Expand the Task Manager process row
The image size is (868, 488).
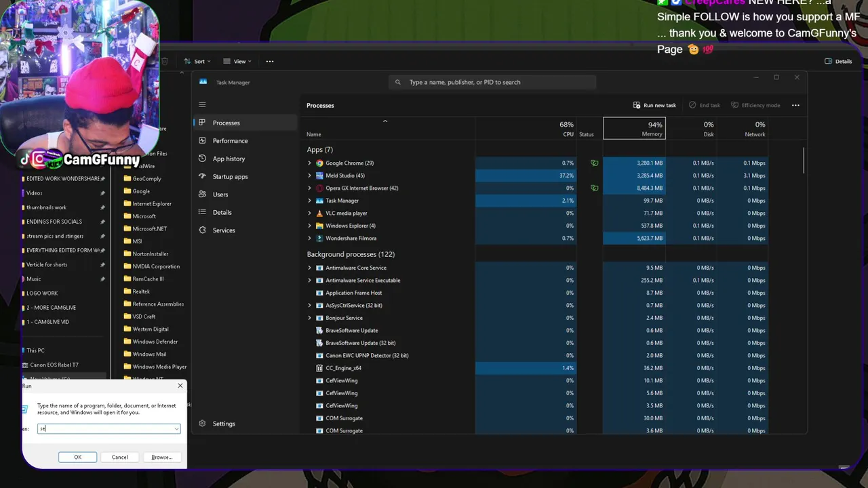pyautogui.click(x=309, y=201)
